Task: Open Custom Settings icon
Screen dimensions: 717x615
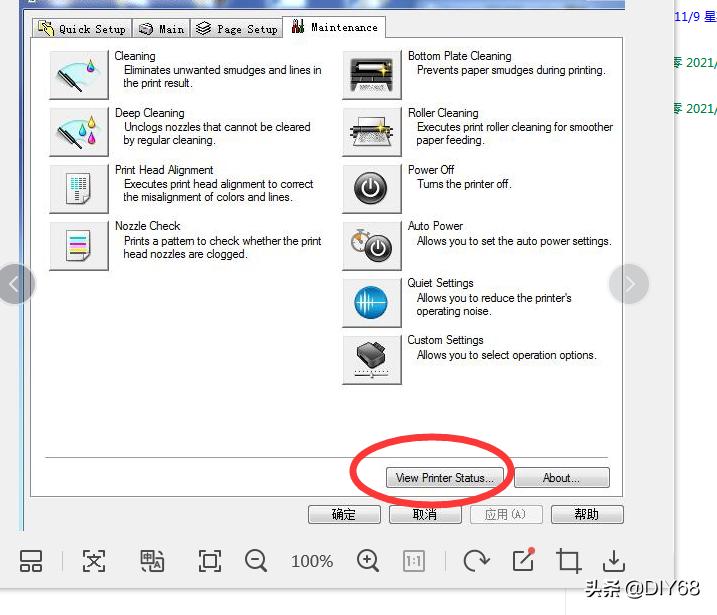Action: [372, 360]
